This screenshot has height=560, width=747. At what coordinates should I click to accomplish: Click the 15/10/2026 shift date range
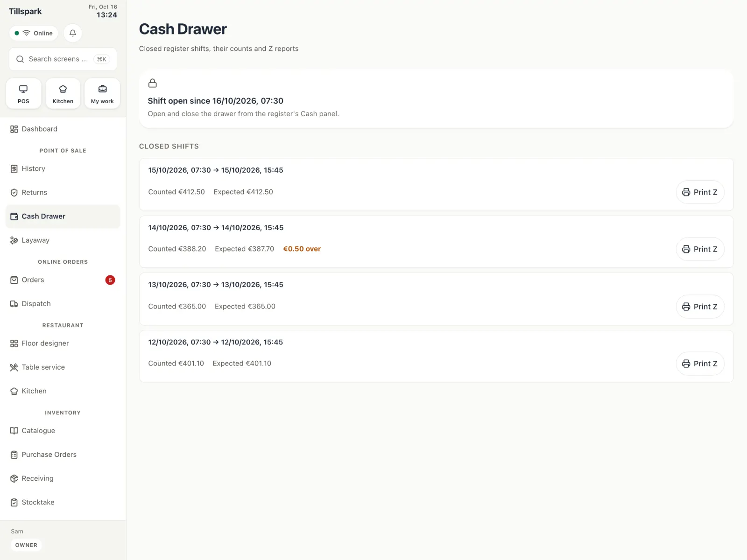click(x=216, y=170)
